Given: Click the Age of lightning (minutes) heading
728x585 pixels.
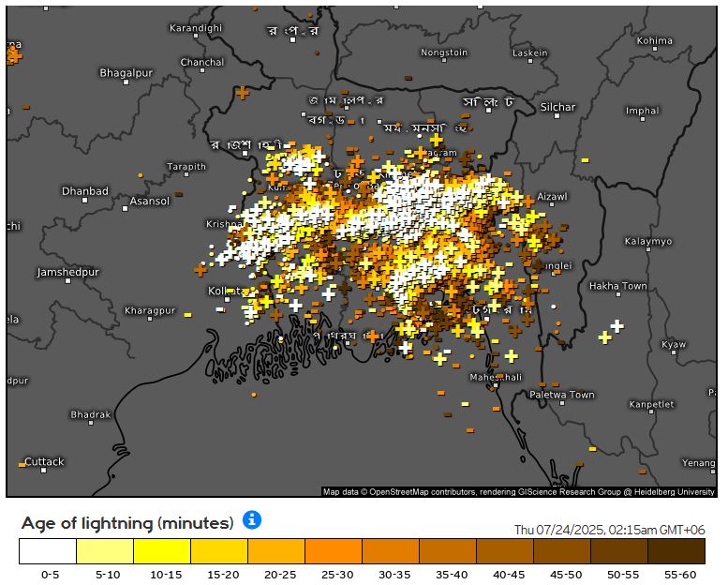Looking at the screenshot, I should coord(127,522).
